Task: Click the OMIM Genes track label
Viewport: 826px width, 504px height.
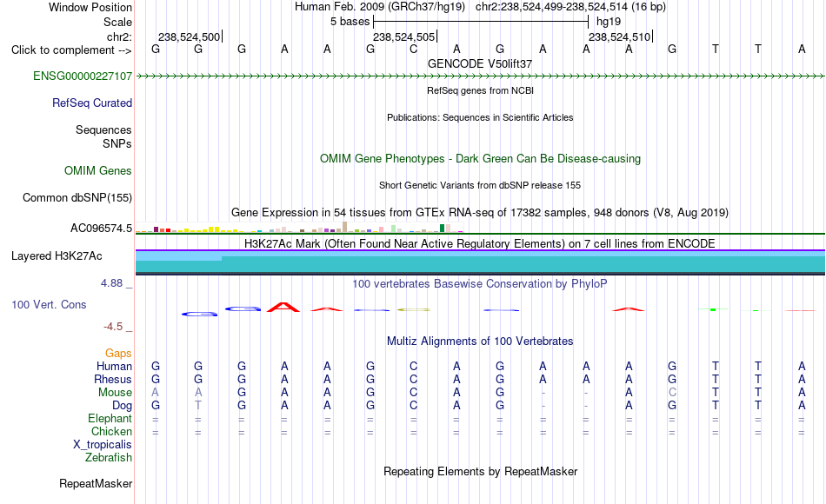Action: 97,170
